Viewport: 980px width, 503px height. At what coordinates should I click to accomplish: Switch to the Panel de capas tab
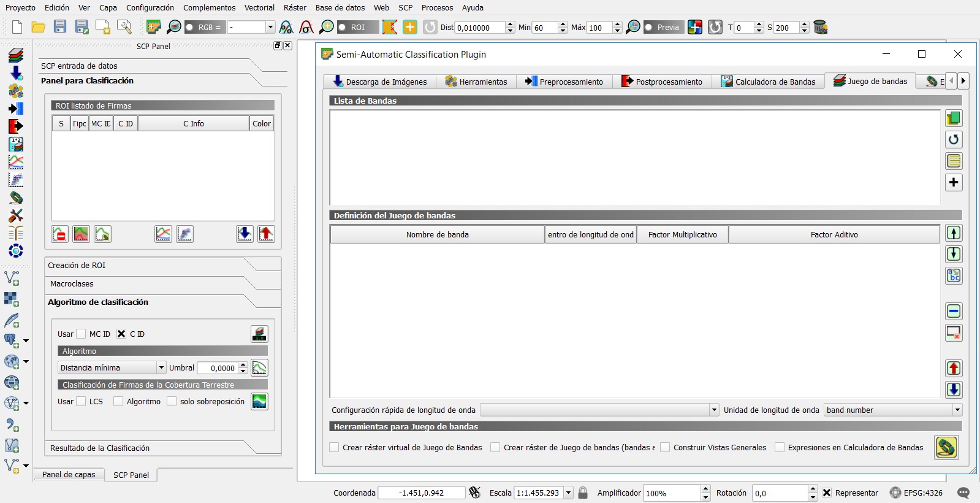(69, 474)
